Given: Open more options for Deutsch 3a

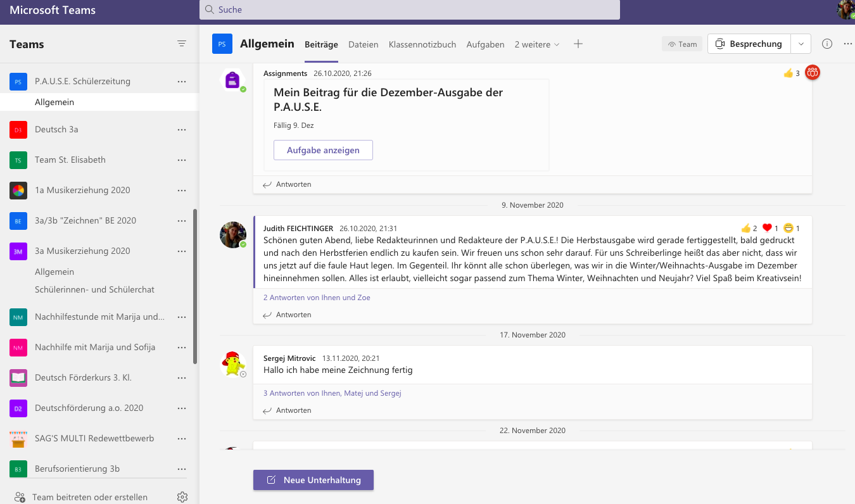Looking at the screenshot, I should (182, 130).
